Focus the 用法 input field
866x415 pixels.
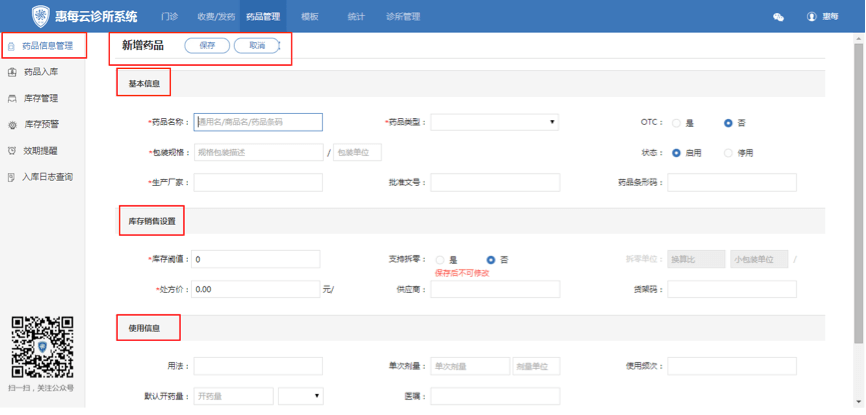point(258,366)
